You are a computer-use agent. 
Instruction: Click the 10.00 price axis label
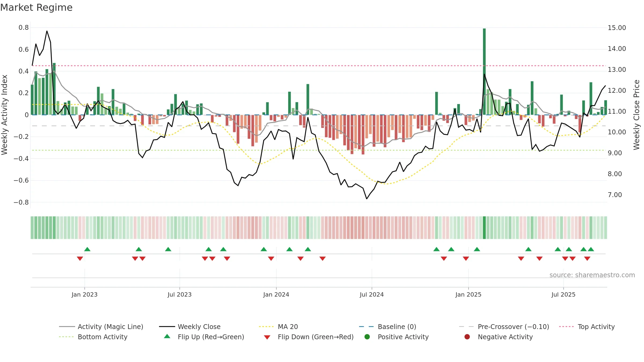click(617, 132)
